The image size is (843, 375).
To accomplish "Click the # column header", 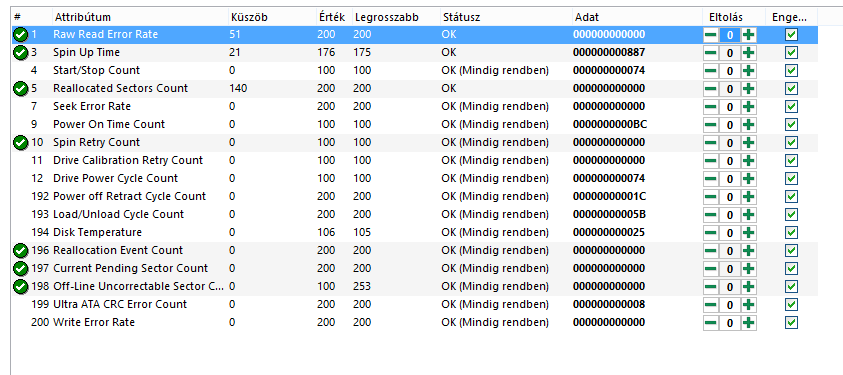I will (x=32, y=17).
